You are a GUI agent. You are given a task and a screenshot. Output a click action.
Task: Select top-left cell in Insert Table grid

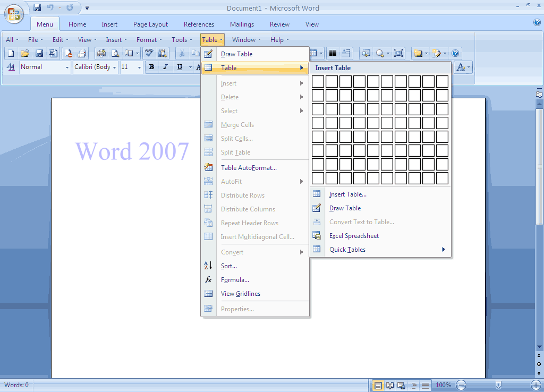[x=318, y=81]
